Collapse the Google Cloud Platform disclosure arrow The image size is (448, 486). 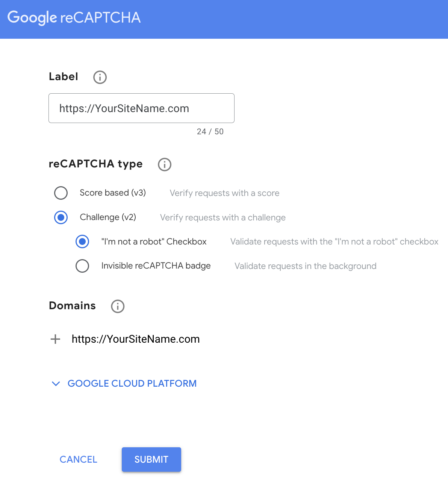(x=56, y=384)
